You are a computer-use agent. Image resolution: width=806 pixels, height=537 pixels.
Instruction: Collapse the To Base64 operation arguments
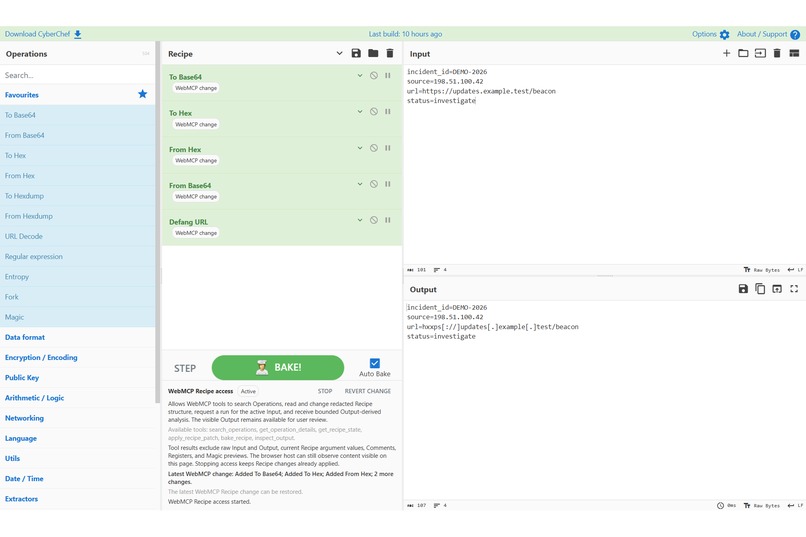[x=360, y=76]
